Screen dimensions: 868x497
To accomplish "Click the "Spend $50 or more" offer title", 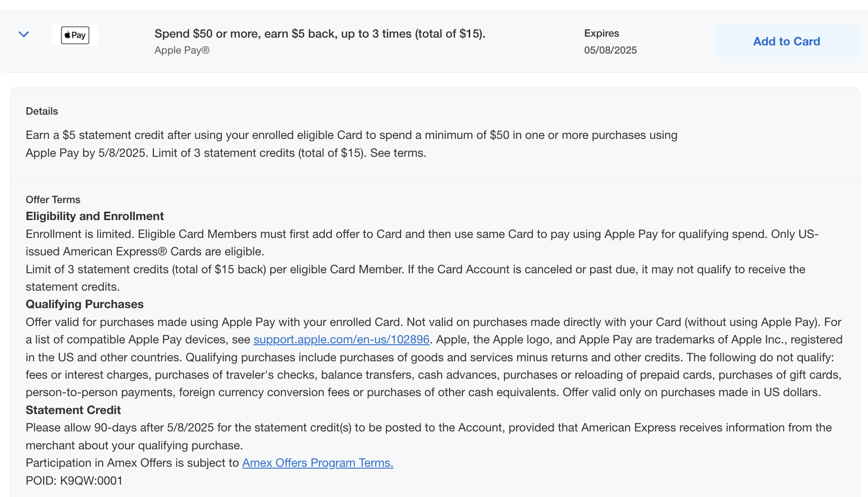I will coord(320,34).
